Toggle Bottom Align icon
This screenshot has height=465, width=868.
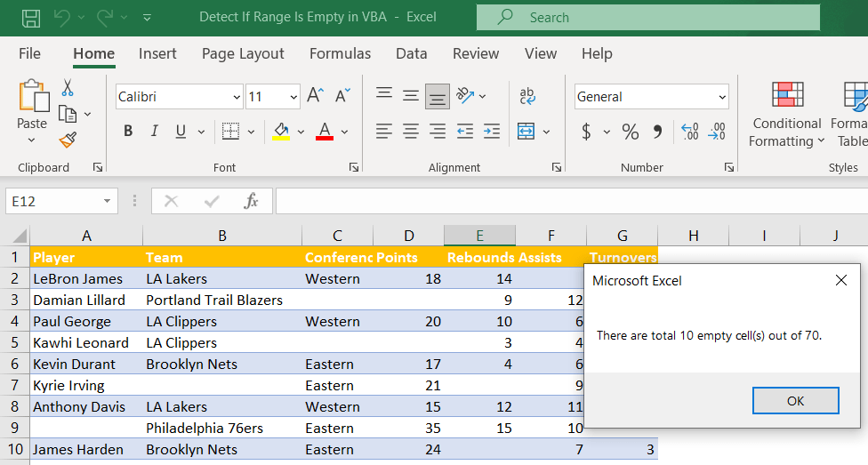click(438, 97)
